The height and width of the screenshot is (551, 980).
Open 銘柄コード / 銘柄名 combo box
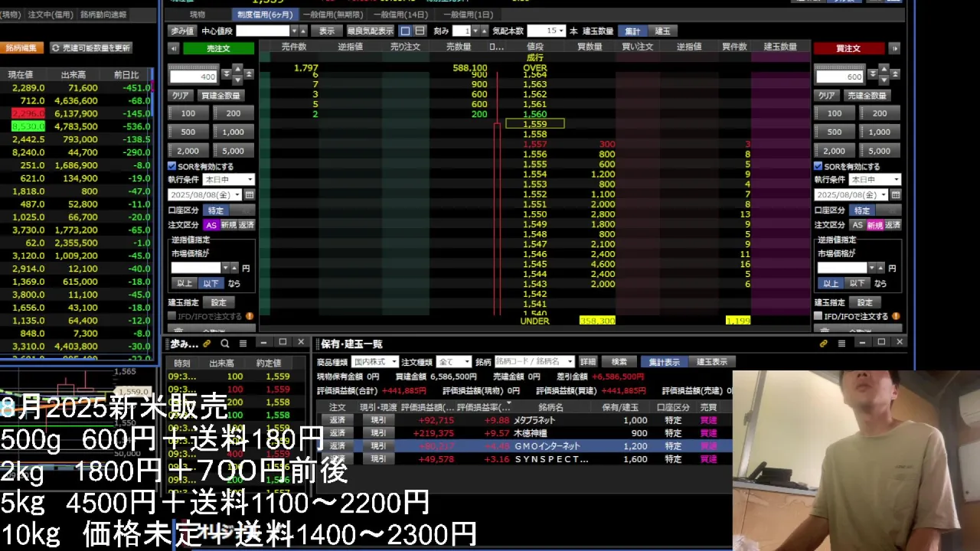pos(534,362)
